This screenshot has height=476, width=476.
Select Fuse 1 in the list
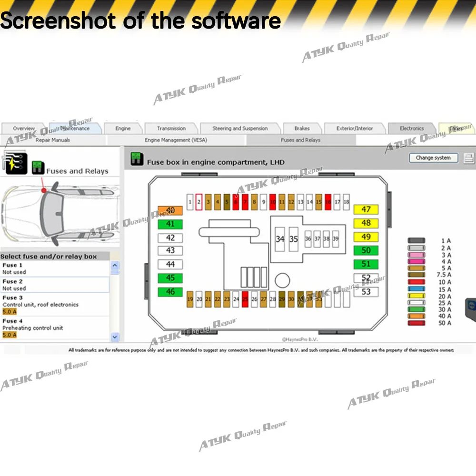pyautogui.click(x=55, y=268)
